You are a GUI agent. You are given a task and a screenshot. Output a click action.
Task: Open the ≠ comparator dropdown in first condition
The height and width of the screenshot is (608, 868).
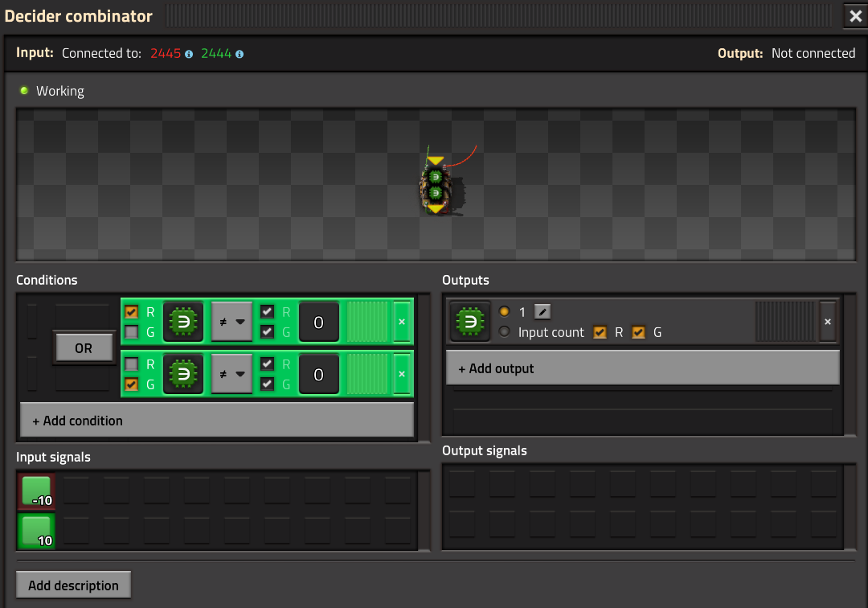pyautogui.click(x=232, y=322)
